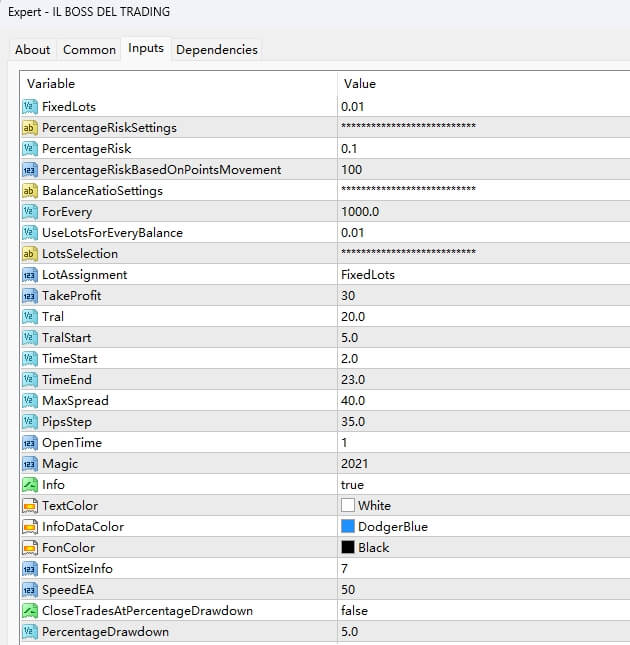The image size is (630, 645).
Task: Toggle the Info value set to true
Action: 353,485
